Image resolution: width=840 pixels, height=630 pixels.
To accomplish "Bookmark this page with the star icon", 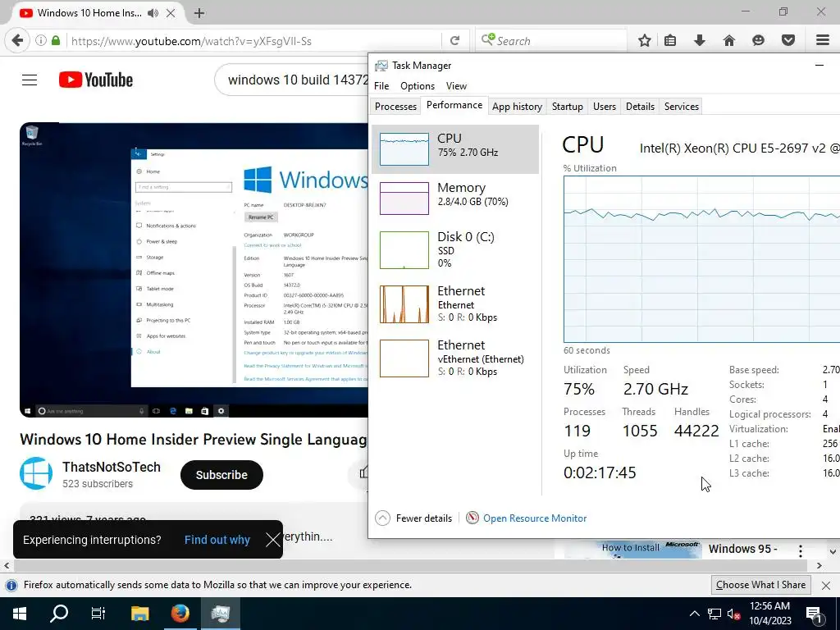I will click(x=645, y=41).
